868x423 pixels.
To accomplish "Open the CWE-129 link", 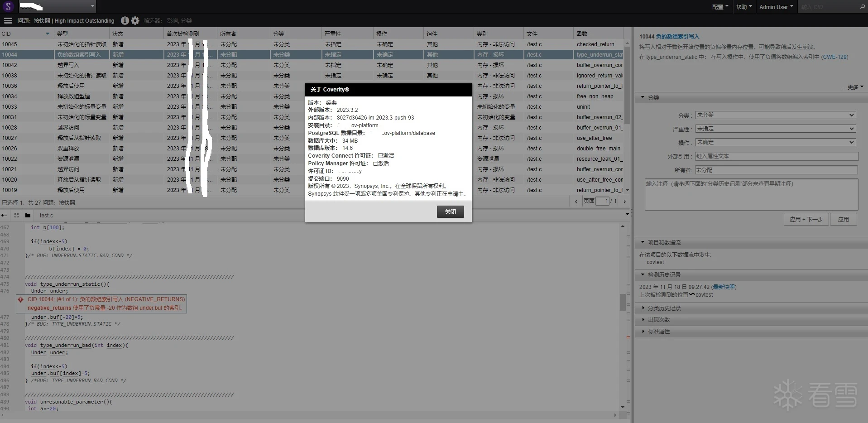I will tap(835, 57).
